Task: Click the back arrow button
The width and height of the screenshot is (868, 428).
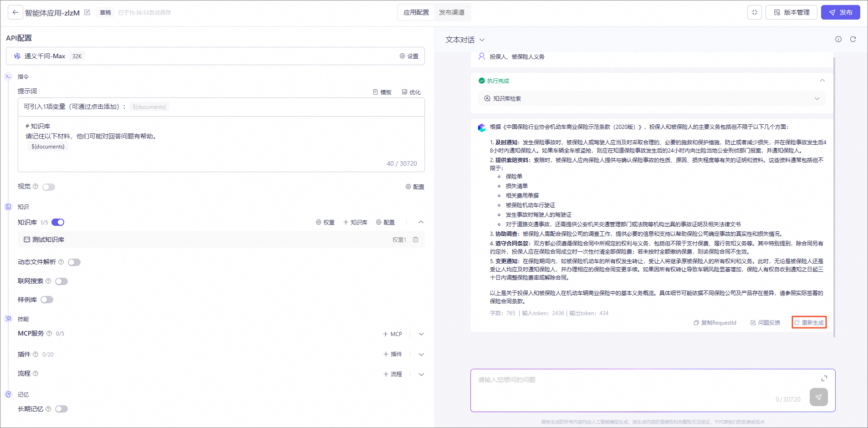Action: tap(15, 13)
